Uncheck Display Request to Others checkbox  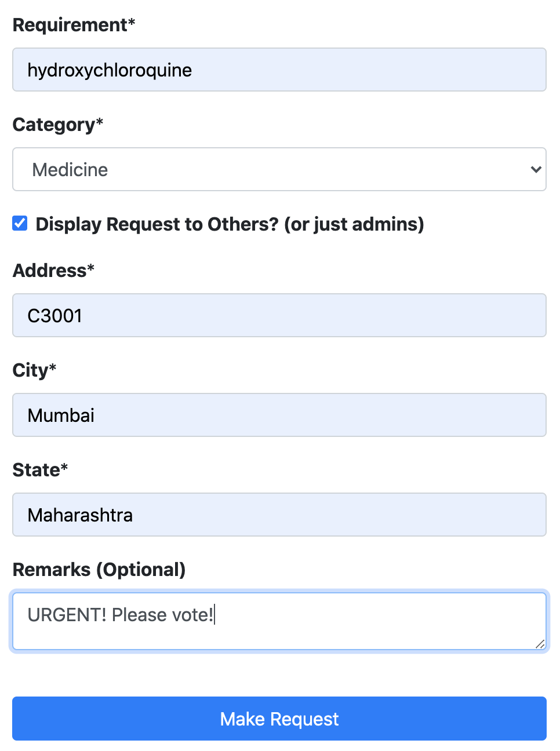pos(20,223)
